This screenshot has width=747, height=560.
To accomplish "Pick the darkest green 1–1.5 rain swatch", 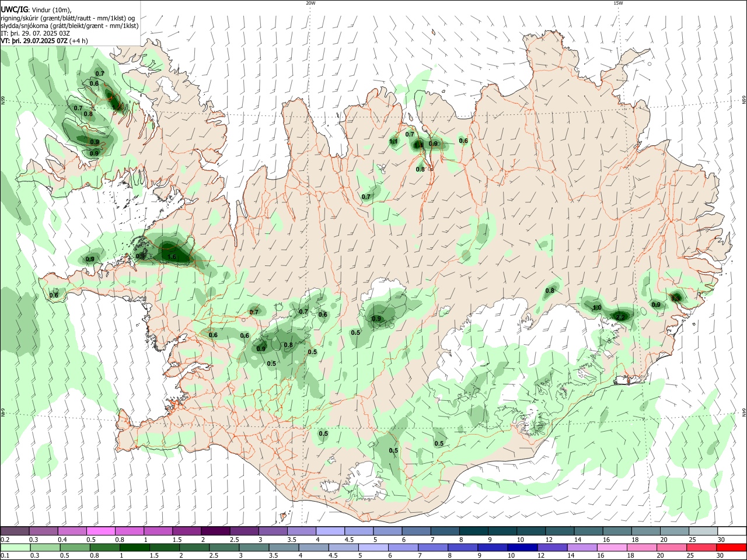I will click(x=135, y=547).
